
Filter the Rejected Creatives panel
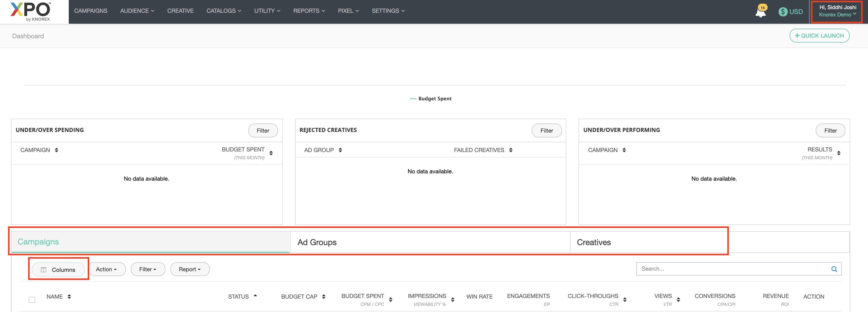pyautogui.click(x=547, y=131)
